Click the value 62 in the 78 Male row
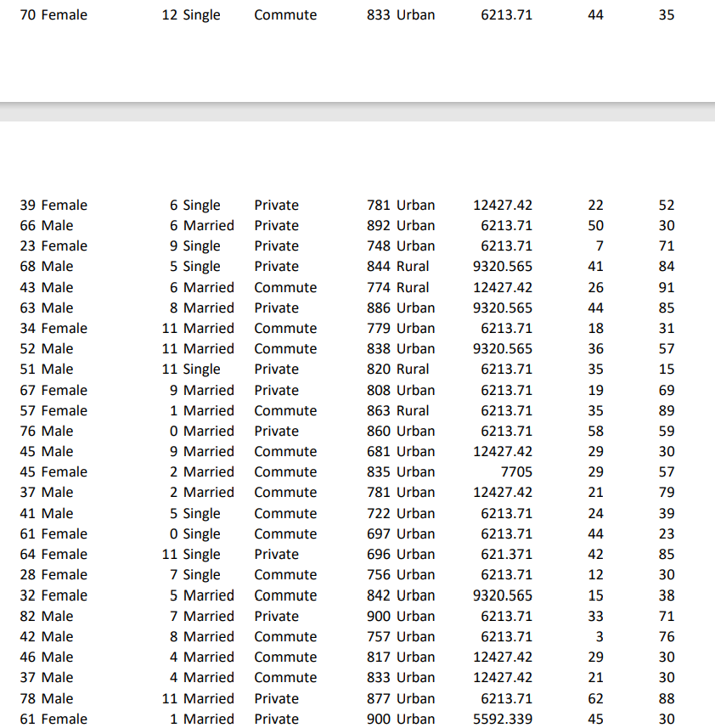The height and width of the screenshot is (728, 715). (x=596, y=698)
